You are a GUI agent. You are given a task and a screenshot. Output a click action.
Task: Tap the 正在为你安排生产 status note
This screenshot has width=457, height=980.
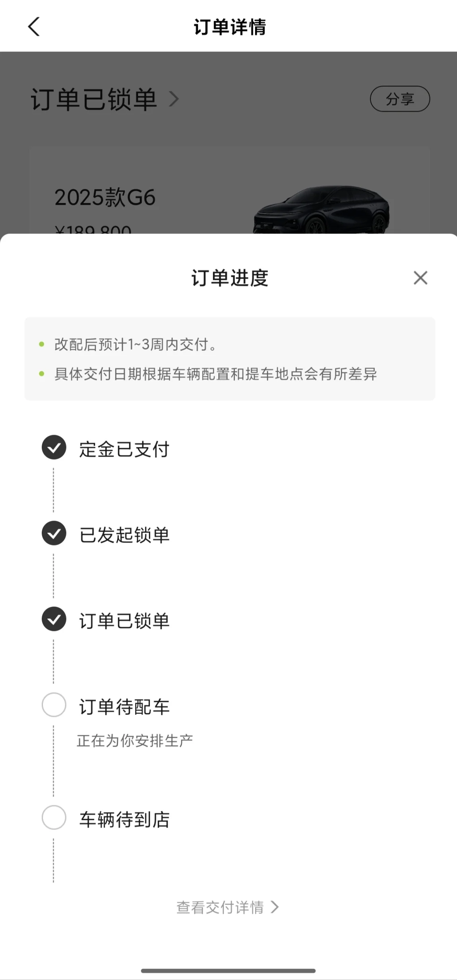135,741
